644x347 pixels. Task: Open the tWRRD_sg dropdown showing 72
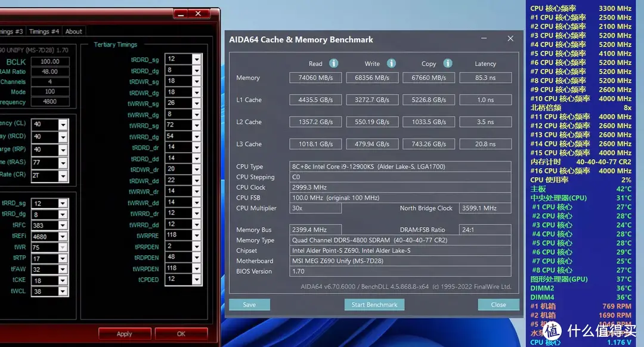tap(197, 125)
